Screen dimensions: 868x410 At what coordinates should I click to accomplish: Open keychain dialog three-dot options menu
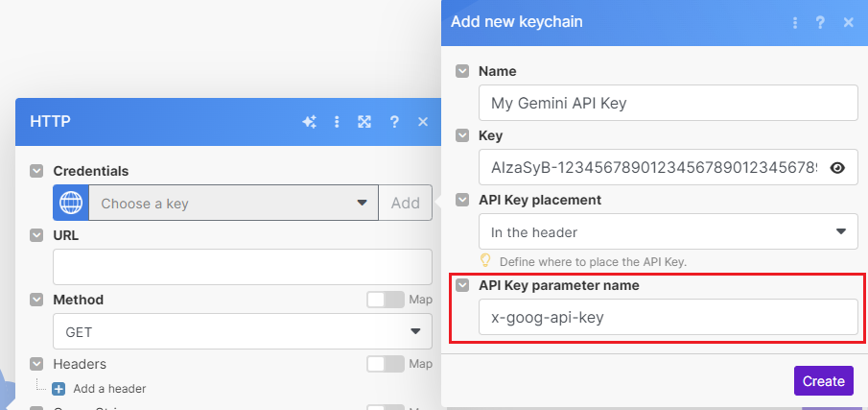794,22
